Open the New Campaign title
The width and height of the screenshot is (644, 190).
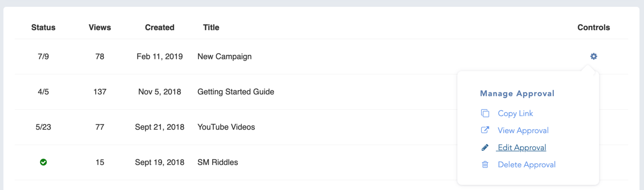tap(225, 56)
